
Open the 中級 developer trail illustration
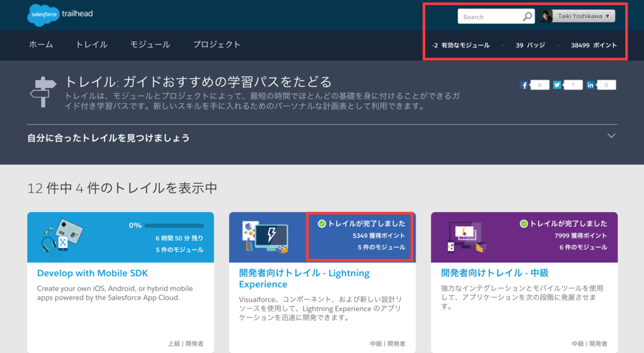[x=466, y=237]
